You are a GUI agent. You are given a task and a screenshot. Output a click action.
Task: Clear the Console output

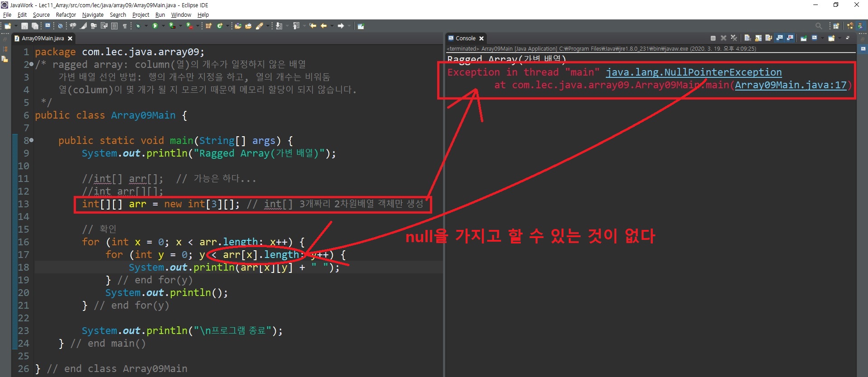click(x=748, y=38)
